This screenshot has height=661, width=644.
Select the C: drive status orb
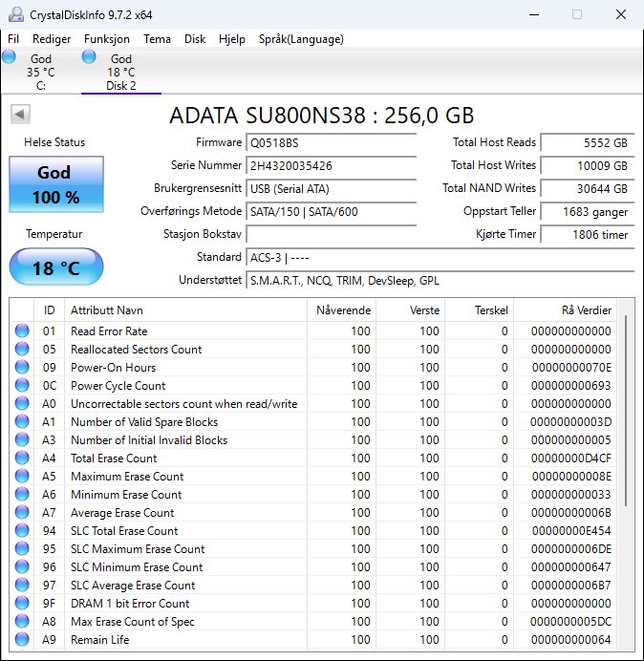[x=9, y=56]
